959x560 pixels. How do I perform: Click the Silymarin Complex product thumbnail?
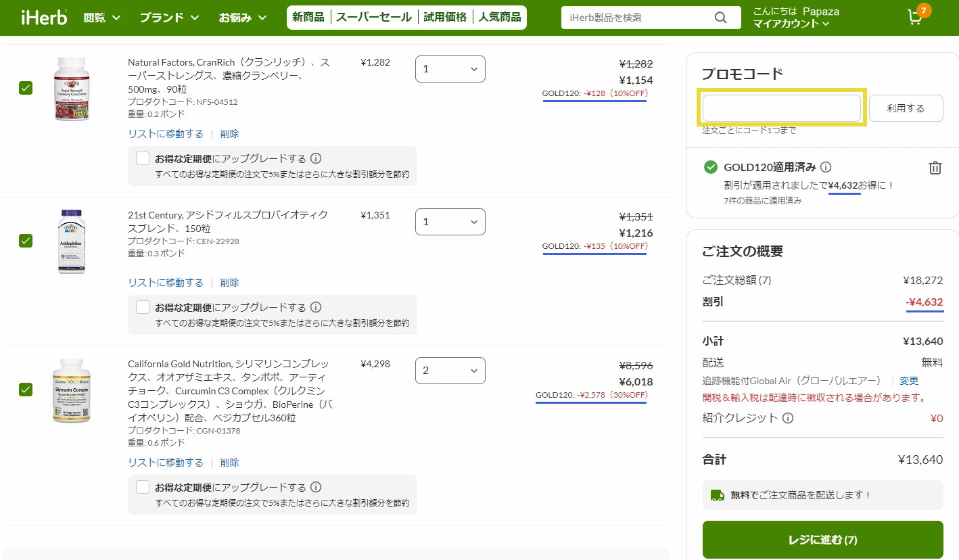pos(71,391)
